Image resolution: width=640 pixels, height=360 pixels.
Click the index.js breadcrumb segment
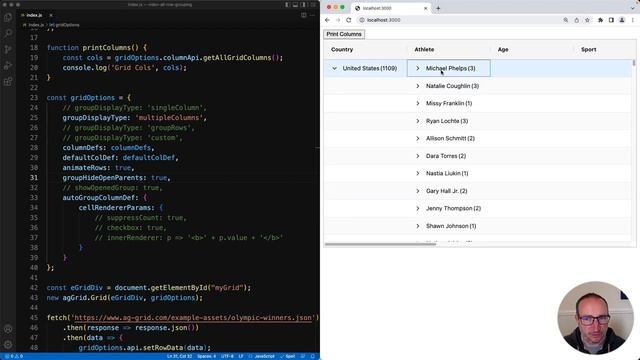coord(36,25)
